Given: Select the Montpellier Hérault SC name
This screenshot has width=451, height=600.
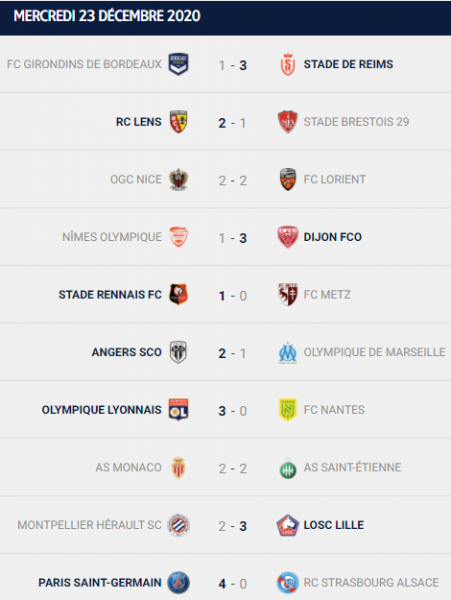Looking at the screenshot, I should point(89,525).
